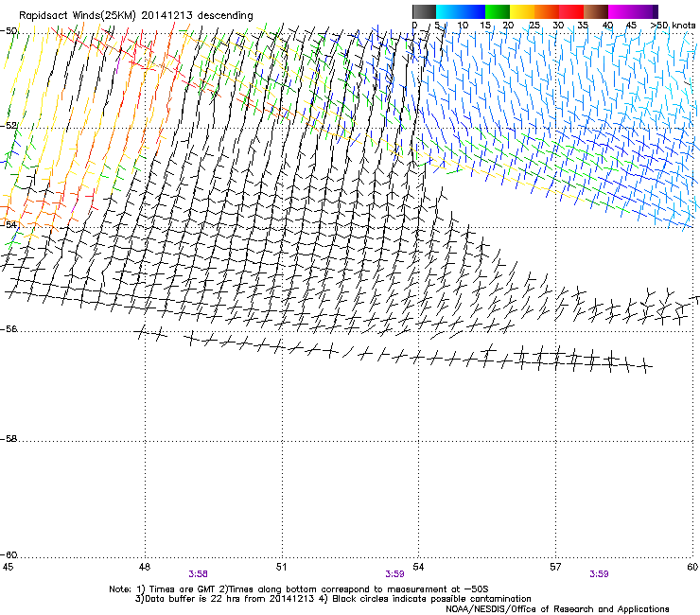
Task: Click the longitude label '57'
Action: click(555, 567)
